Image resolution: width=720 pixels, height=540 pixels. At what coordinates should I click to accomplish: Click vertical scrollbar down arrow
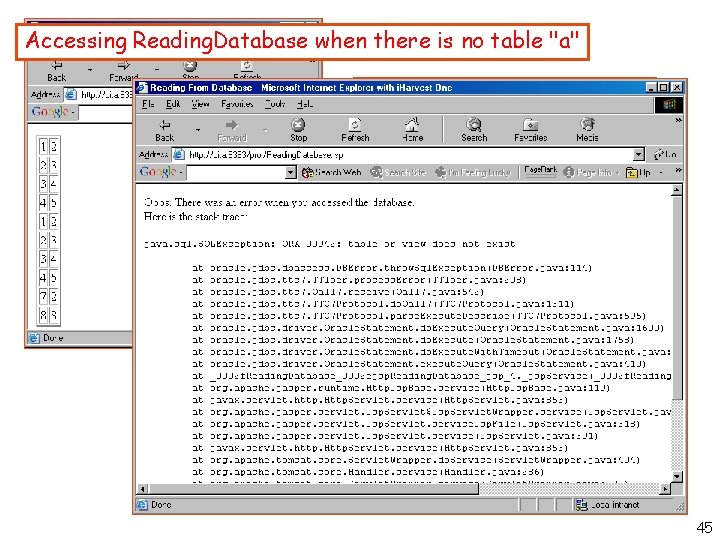coord(676,476)
